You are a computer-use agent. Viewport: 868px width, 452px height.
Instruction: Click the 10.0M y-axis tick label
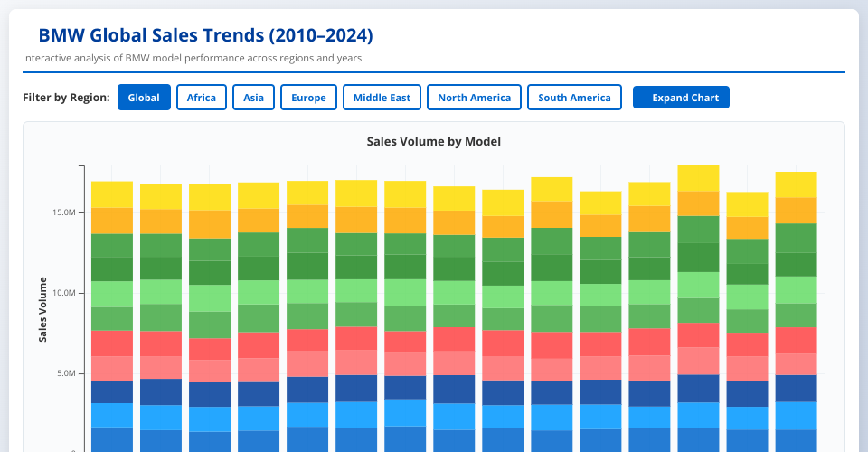click(x=63, y=293)
